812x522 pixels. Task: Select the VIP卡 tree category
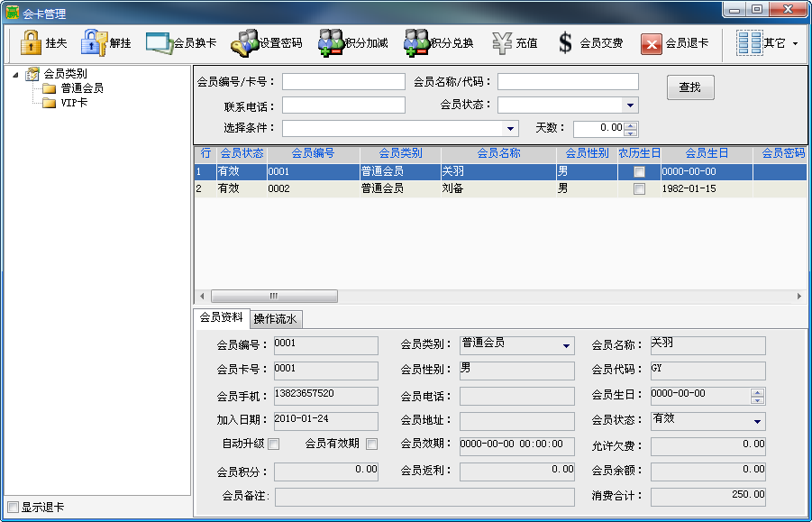[x=73, y=103]
